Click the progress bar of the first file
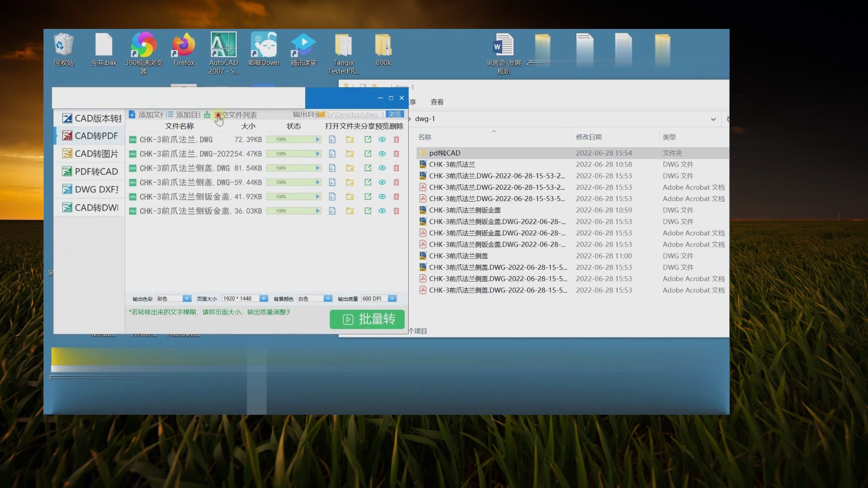The height and width of the screenshot is (488, 868). tap(293, 140)
